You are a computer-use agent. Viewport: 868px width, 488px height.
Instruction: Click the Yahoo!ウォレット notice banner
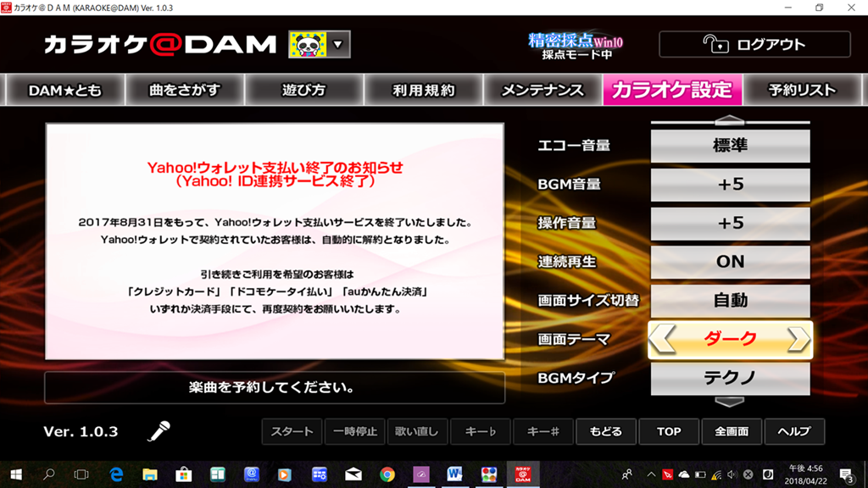point(275,241)
